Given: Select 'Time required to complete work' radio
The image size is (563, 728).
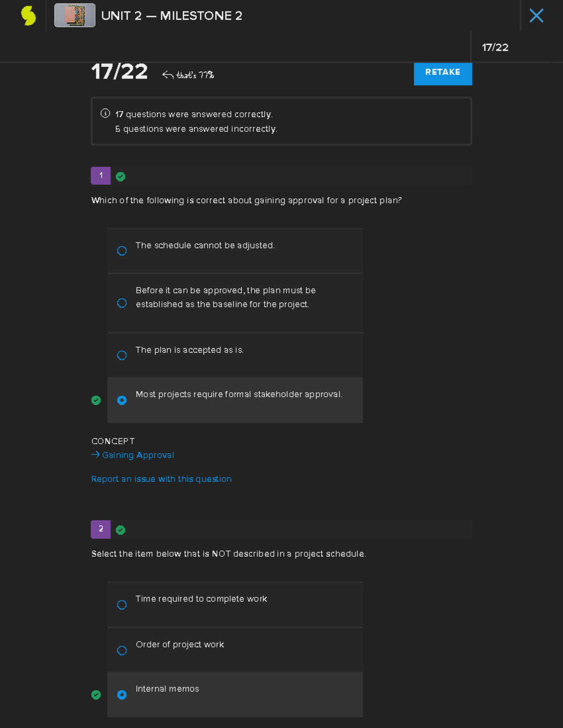Looking at the screenshot, I should click(122, 605).
